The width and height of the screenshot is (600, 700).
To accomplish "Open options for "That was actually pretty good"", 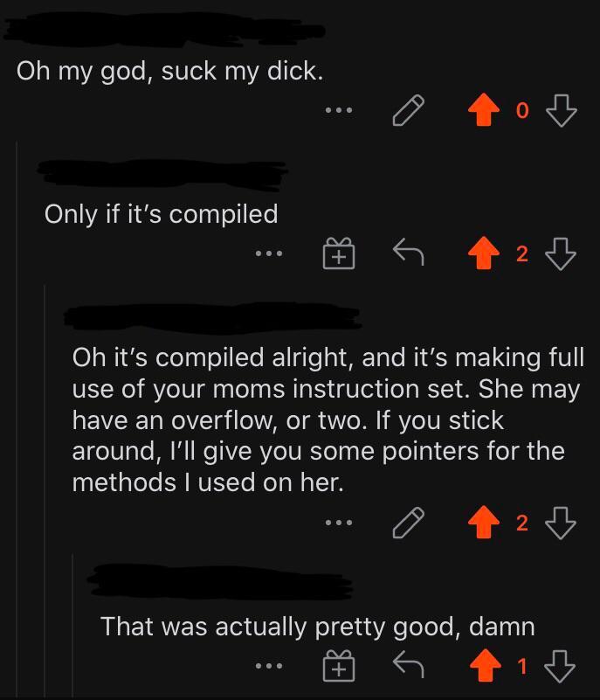I will click(269, 667).
